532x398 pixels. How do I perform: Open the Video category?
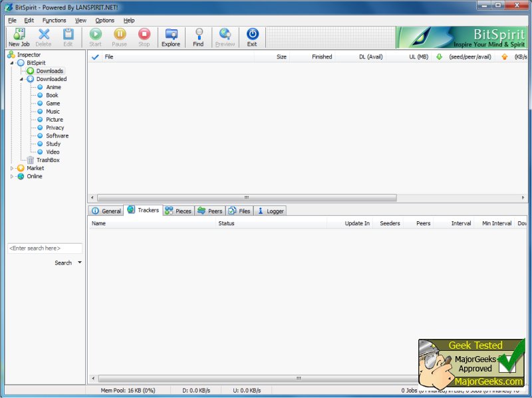(x=53, y=152)
